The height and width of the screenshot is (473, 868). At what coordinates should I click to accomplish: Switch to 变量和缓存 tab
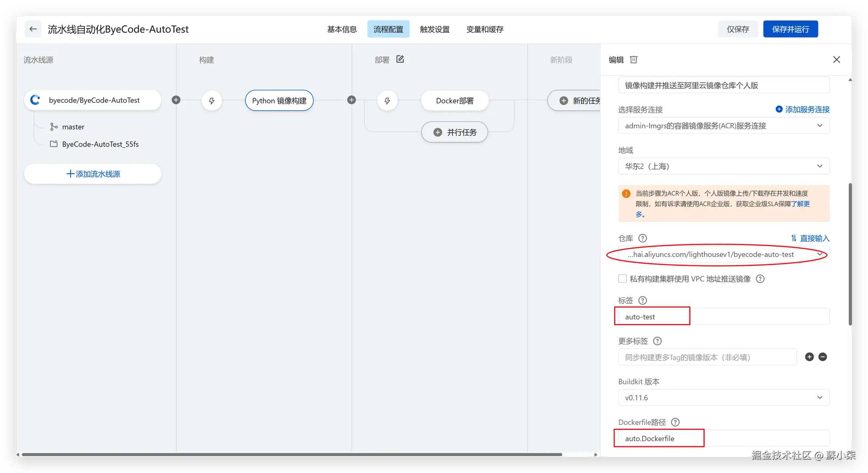tap(485, 29)
